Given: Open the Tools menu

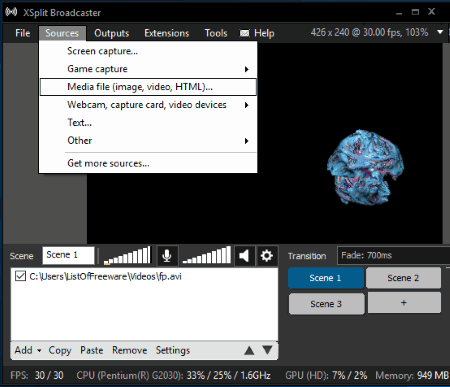Looking at the screenshot, I should (x=216, y=33).
